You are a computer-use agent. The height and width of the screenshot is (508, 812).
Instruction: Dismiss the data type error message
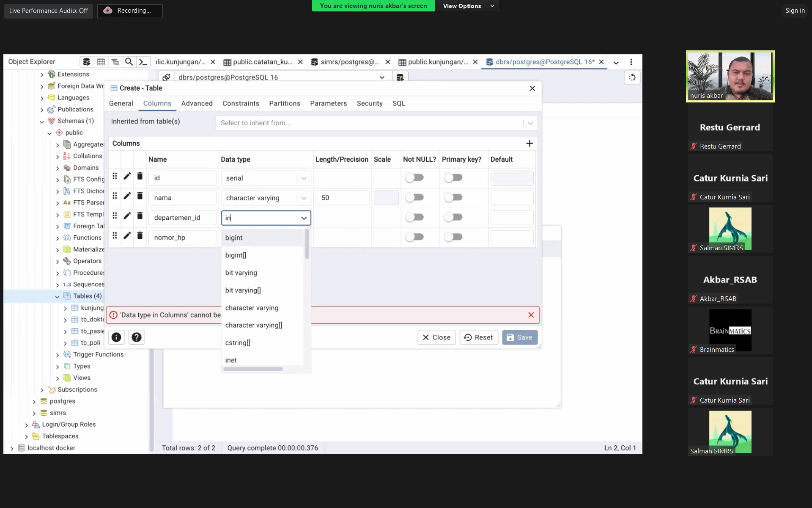[x=531, y=315]
